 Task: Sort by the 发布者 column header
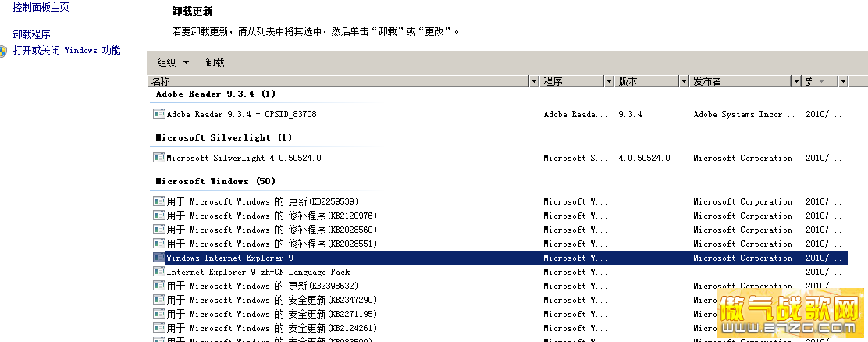[x=741, y=81]
